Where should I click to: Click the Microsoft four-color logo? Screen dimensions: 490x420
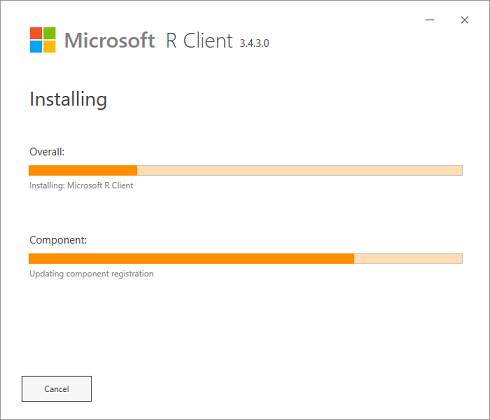(x=43, y=40)
